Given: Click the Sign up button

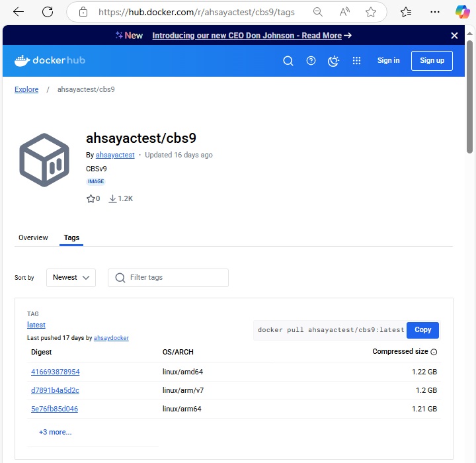Looking at the screenshot, I should (432, 61).
